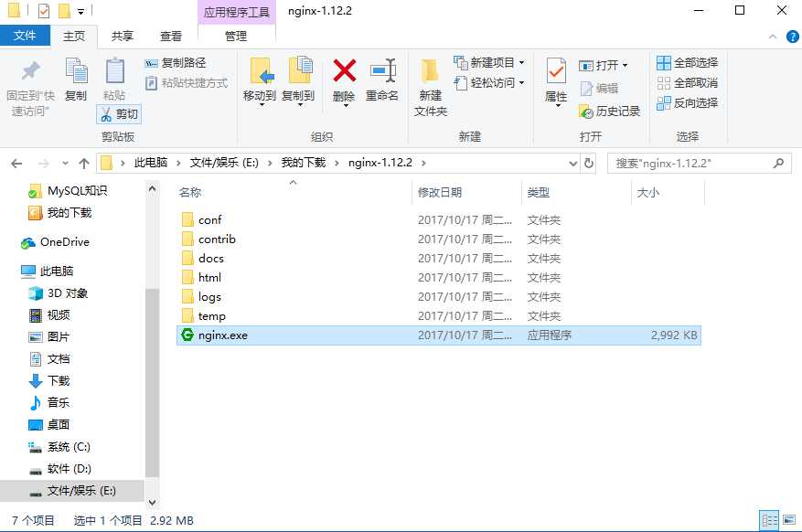
Task: Go up one folder level
Action: click(84, 164)
